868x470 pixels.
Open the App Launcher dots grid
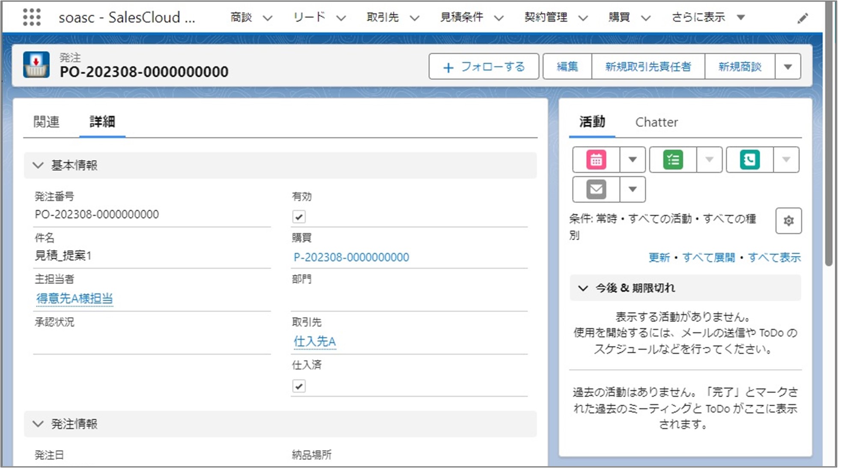click(x=32, y=18)
